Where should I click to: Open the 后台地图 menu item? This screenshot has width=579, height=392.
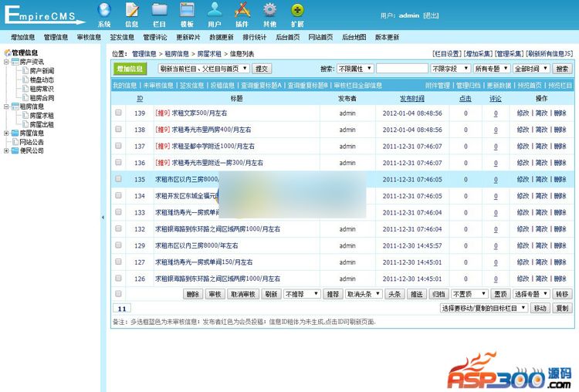354,37
